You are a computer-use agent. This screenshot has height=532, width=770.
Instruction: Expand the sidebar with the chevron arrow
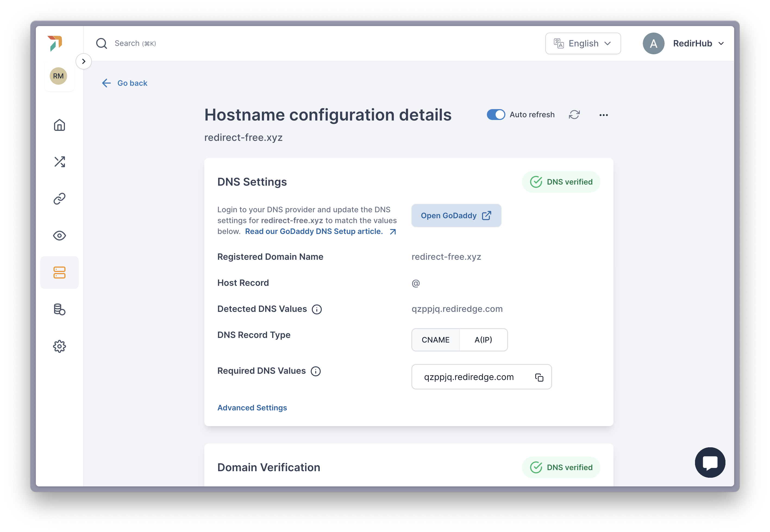(x=84, y=61)
